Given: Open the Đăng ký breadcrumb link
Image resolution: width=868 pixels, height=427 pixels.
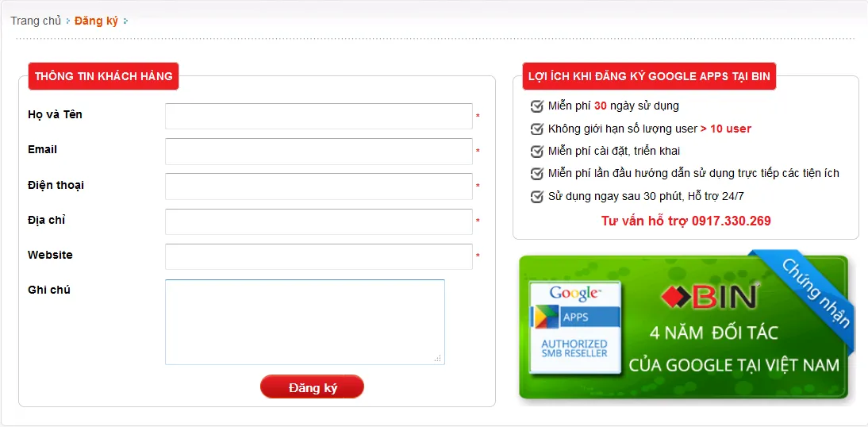Looking at the screenshot, I should tap(96, 21).
